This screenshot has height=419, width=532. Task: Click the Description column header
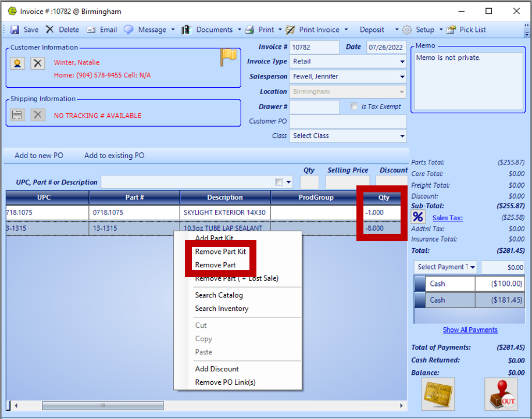[x=225, y=198]
